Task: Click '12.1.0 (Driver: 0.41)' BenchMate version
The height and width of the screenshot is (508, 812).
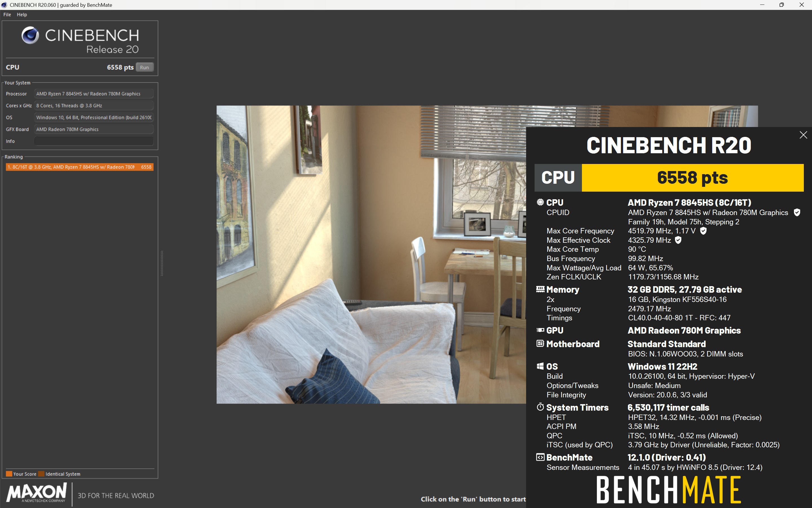Action: tap(667, 457)
